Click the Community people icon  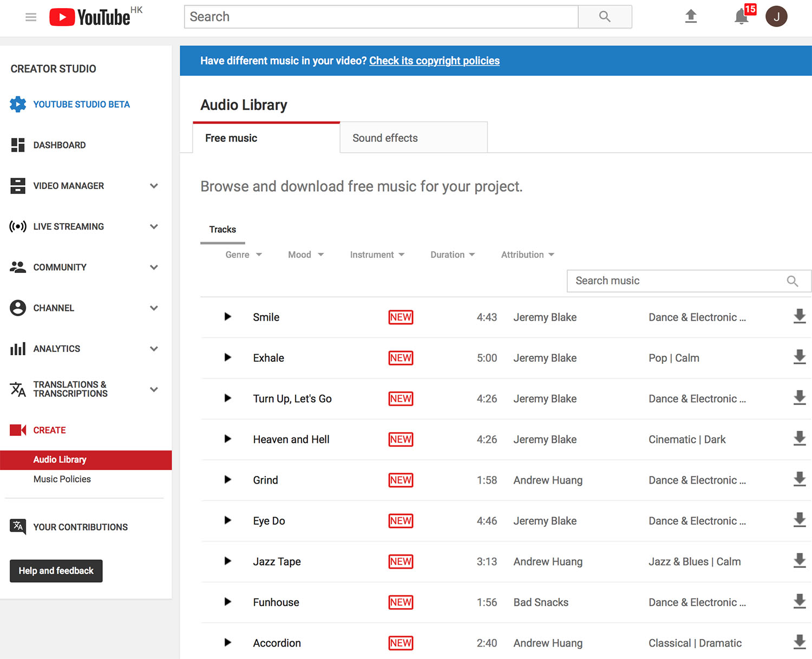point(18,267)
